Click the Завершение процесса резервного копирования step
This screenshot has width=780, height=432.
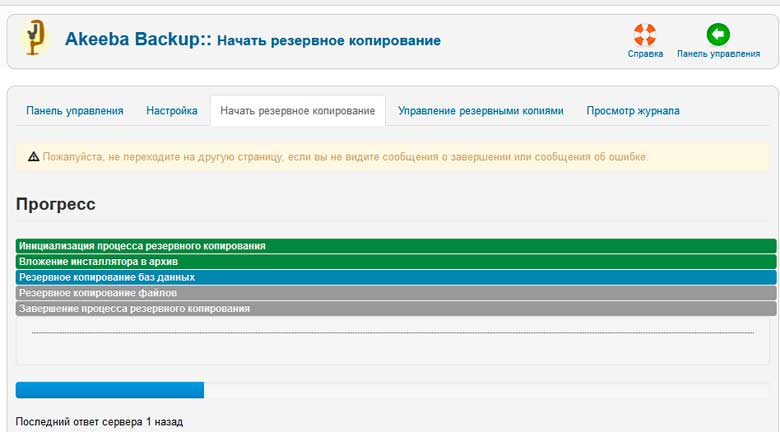(396, 309)
